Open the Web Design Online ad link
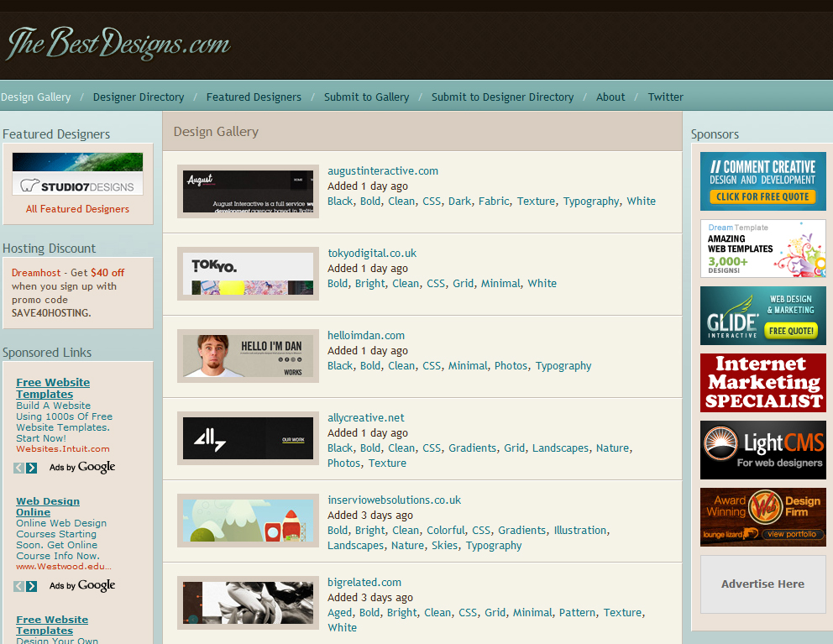This screenshot has width=833, height=644. coord(48,506)
